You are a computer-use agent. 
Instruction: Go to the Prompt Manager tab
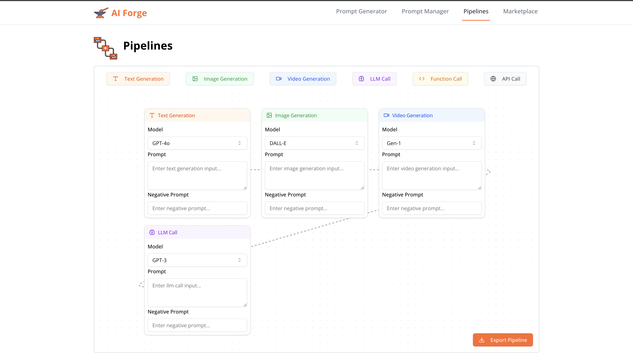425,11
